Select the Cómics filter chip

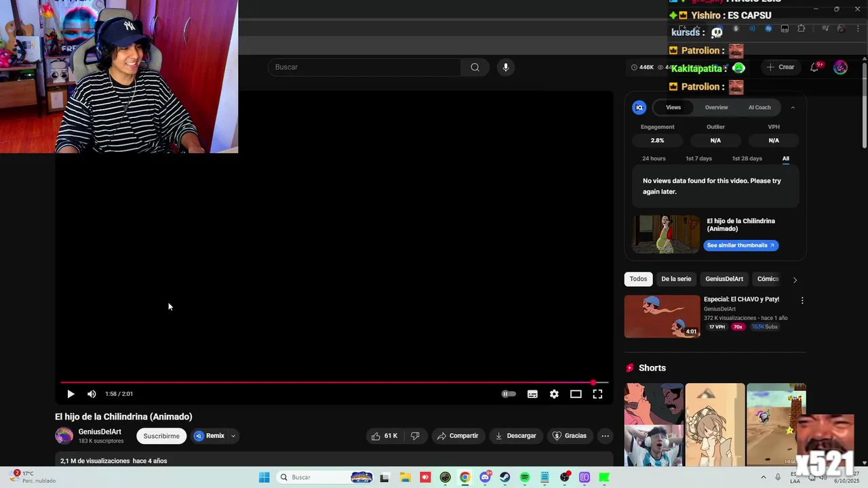(768, 279)
